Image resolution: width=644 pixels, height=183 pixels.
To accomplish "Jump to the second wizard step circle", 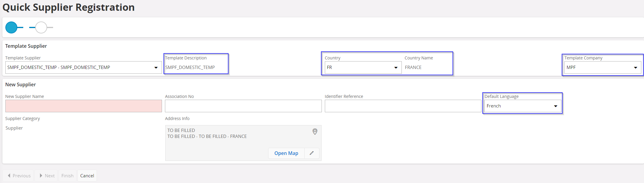I will 41,27.
